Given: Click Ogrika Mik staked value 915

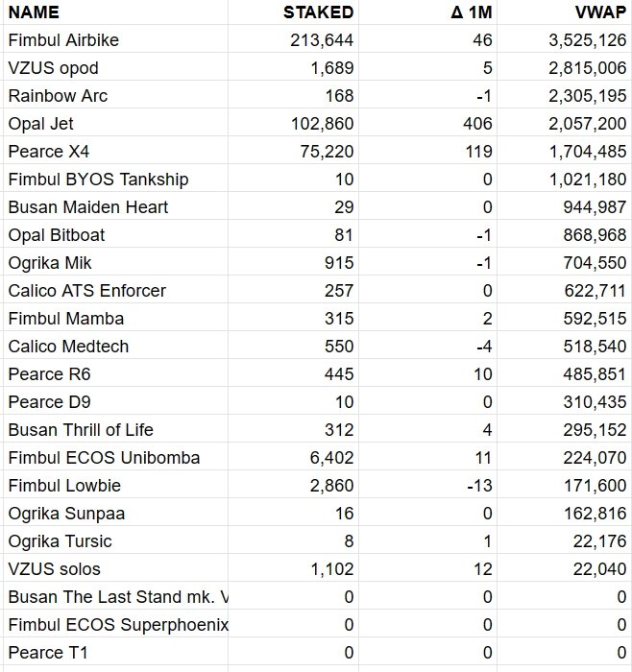Looking at the screenshot, I should [x=338, y=263].
